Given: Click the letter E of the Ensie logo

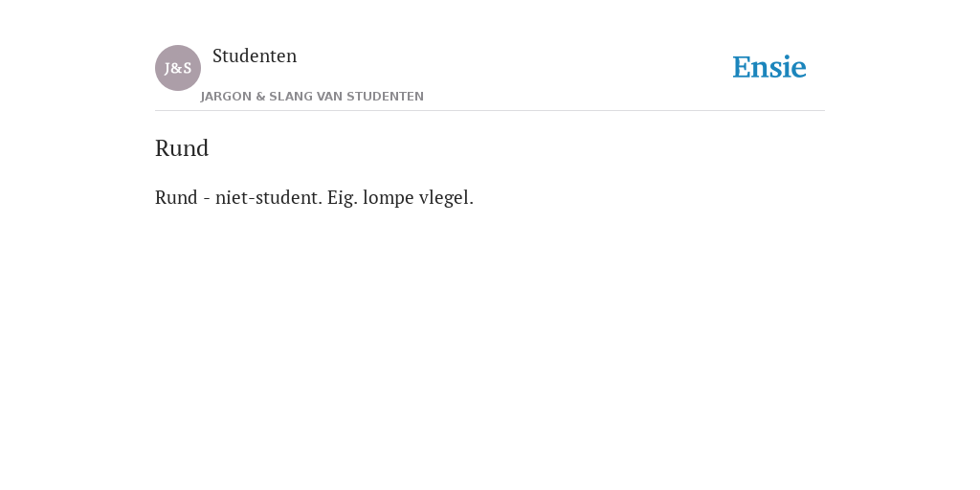Looking at the screenshot, I should [x=742, y=68].
